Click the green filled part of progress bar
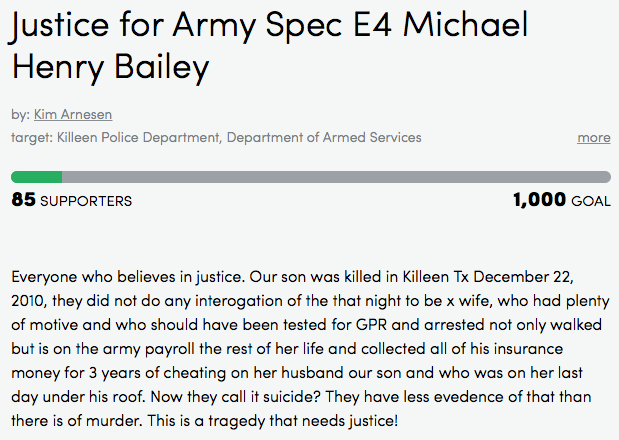 (x=36, y=177)
